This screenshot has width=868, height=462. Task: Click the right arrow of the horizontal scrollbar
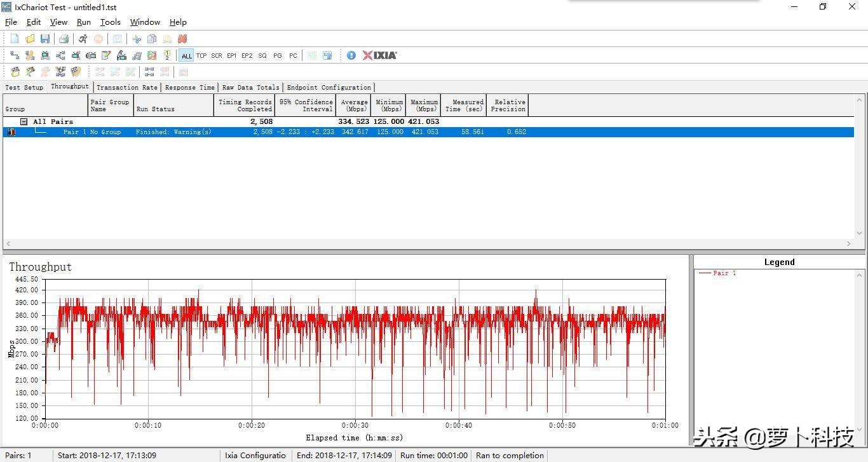[x=850, y=243]
